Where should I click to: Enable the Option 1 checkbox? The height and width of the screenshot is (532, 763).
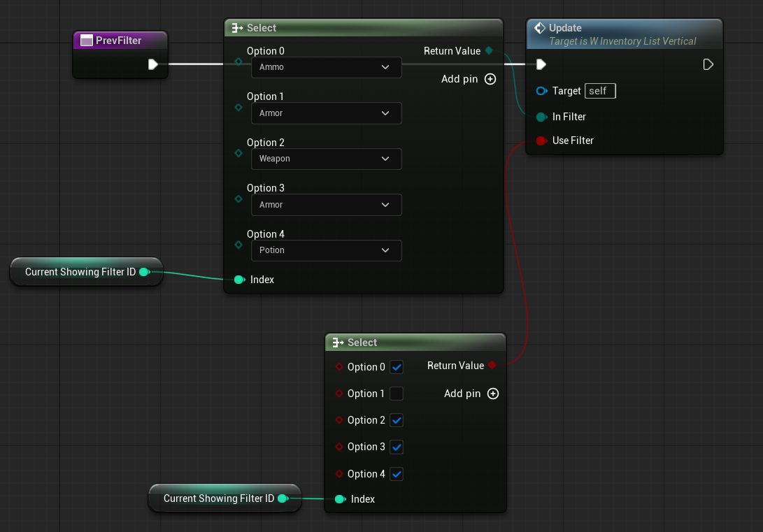coord(397,394)
